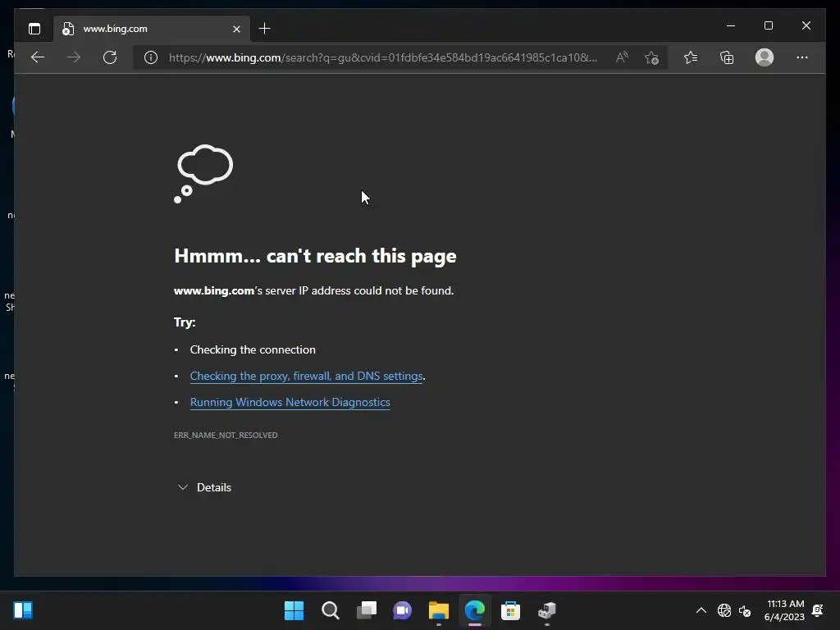Open the network computers app on taskbar
Screen dimensions: 840x630
[x=547, y=610]
